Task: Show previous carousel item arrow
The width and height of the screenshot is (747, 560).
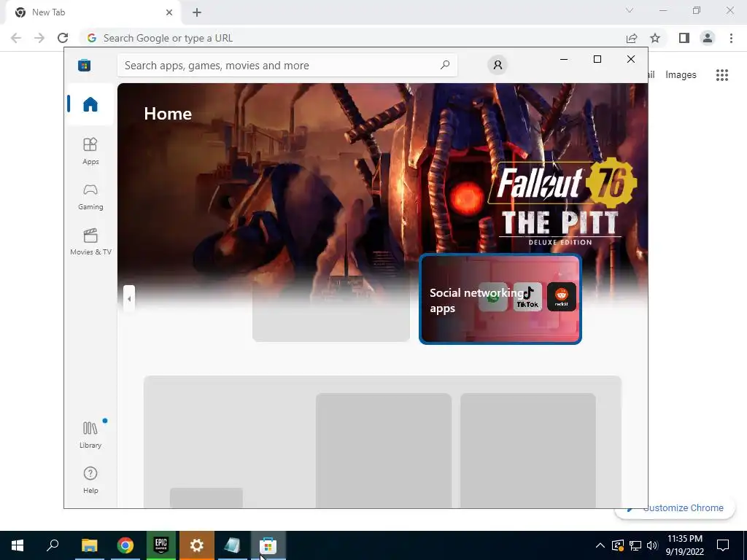Action: [129, 299]
